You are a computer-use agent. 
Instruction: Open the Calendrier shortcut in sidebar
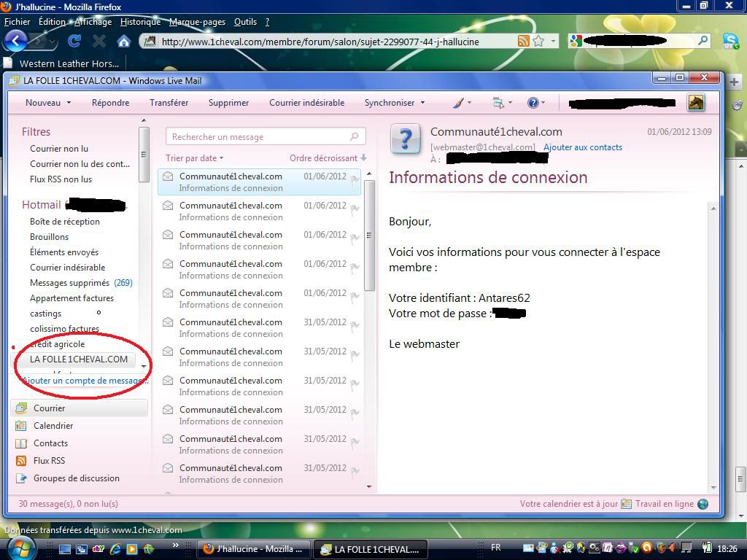[x=53, y=426]
